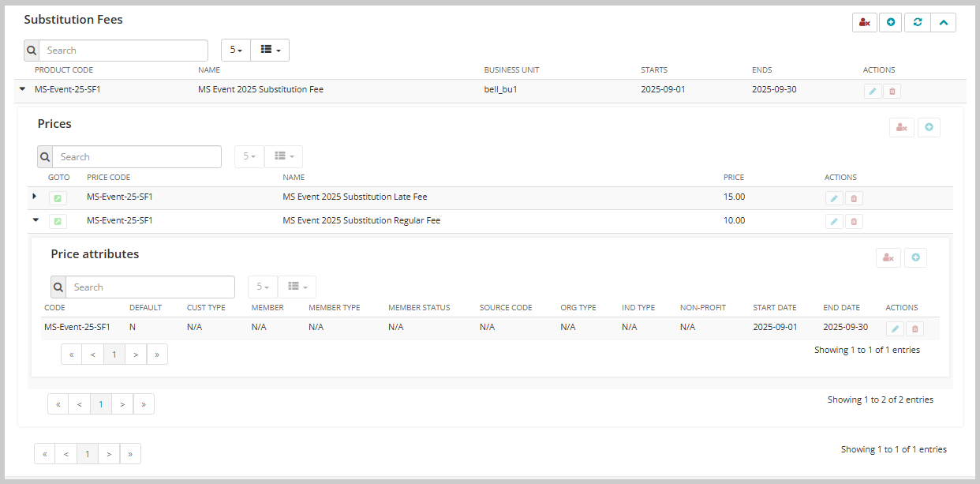
Task: Click the 15.00 price value
Action: [x=734, y=197]
